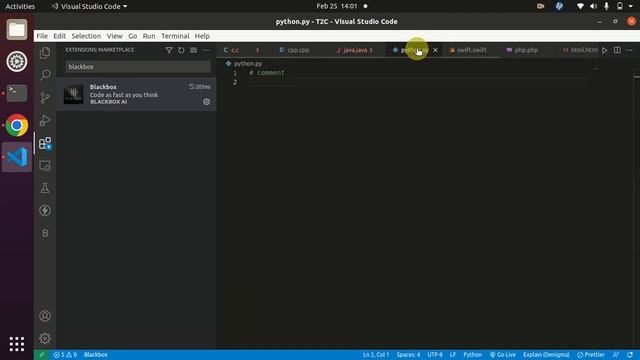This screenshot has height=360, width=640.
Task: Split the editor to the right
Action: (617, 50)
